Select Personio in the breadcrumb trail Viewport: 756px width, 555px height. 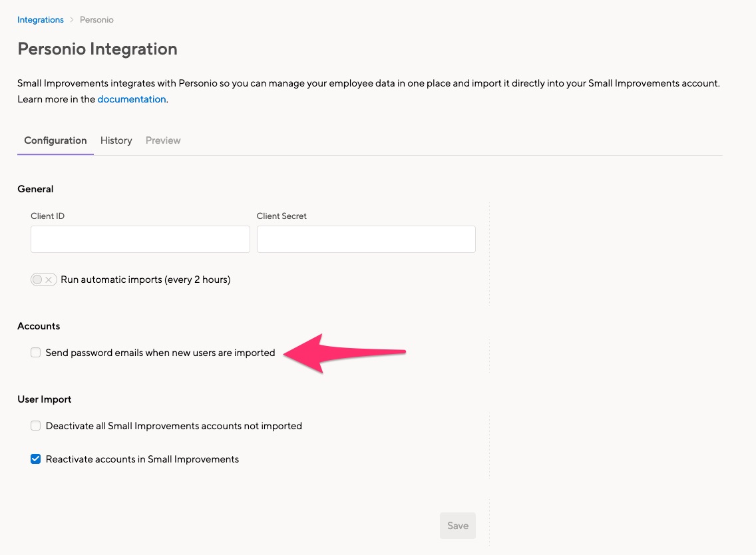tap(96, 19)
